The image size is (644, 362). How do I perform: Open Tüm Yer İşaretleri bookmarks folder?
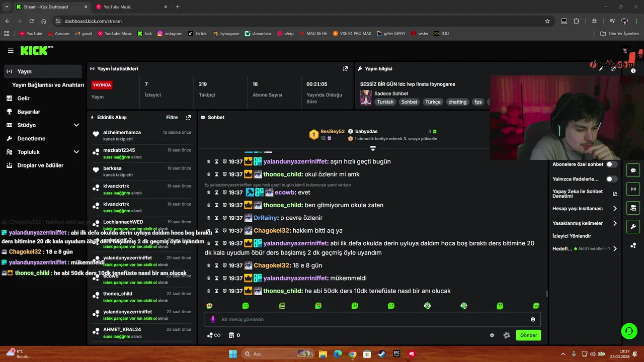coord(620,34)
